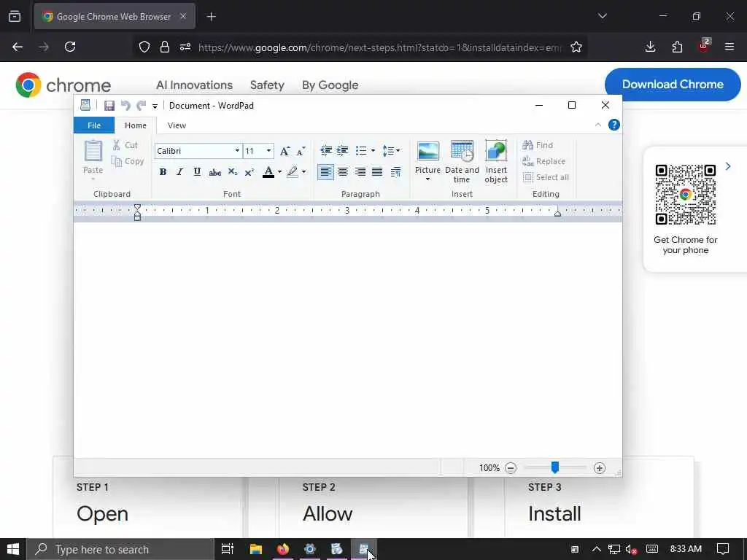Screen dimensions: 747x560
Task: Open the Calibri font family dropdown
Action: click(x=237, y=151)
